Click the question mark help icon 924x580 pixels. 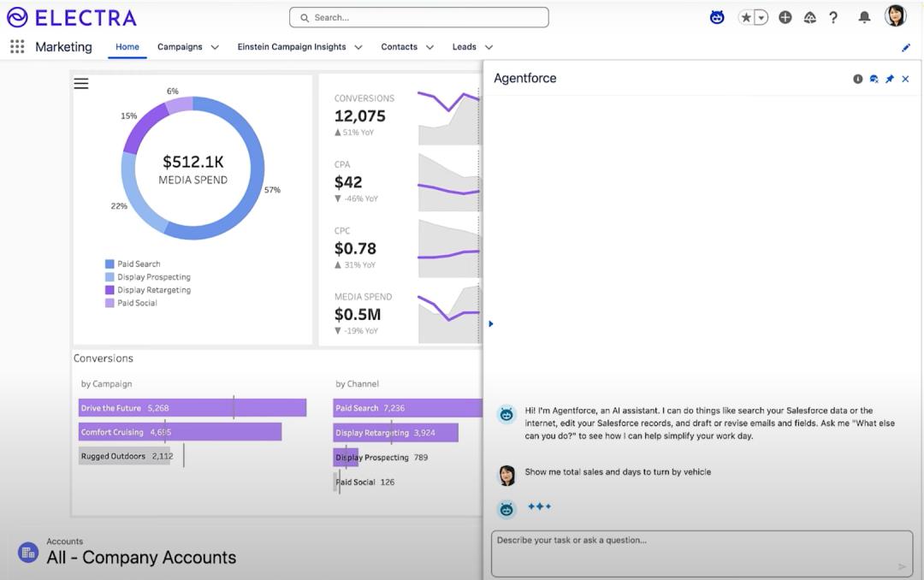coord(833,17)
